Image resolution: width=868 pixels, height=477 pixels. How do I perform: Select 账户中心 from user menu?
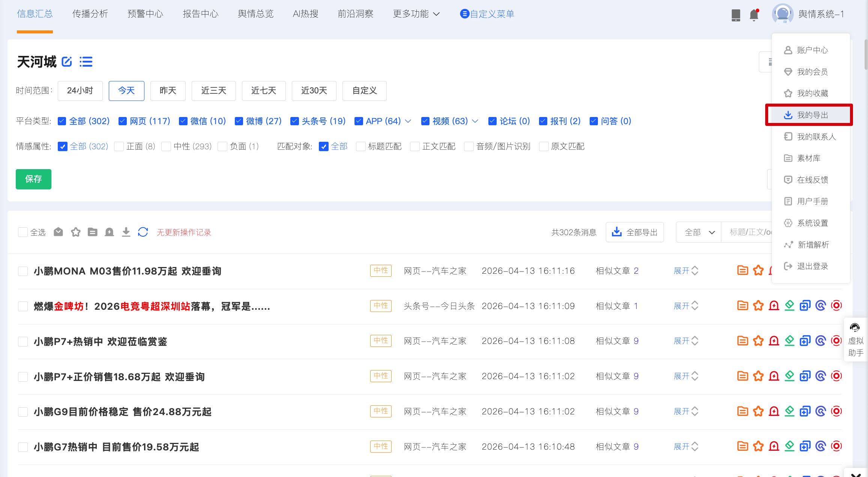(x=811, y=50)
